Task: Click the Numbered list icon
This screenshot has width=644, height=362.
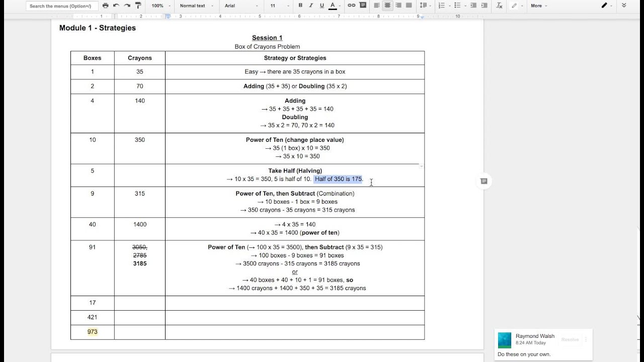Action: pos(441,6)
